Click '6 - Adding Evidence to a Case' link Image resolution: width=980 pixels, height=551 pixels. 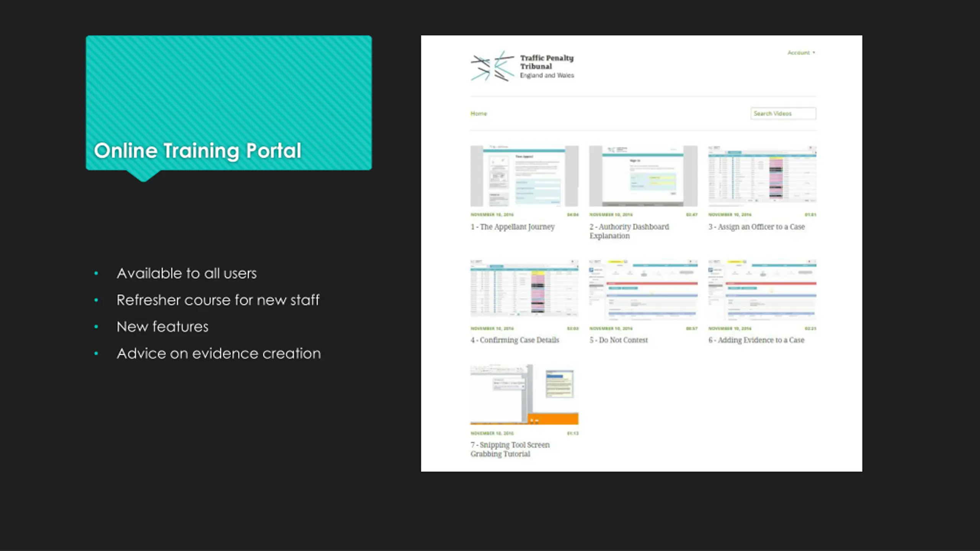756,340
